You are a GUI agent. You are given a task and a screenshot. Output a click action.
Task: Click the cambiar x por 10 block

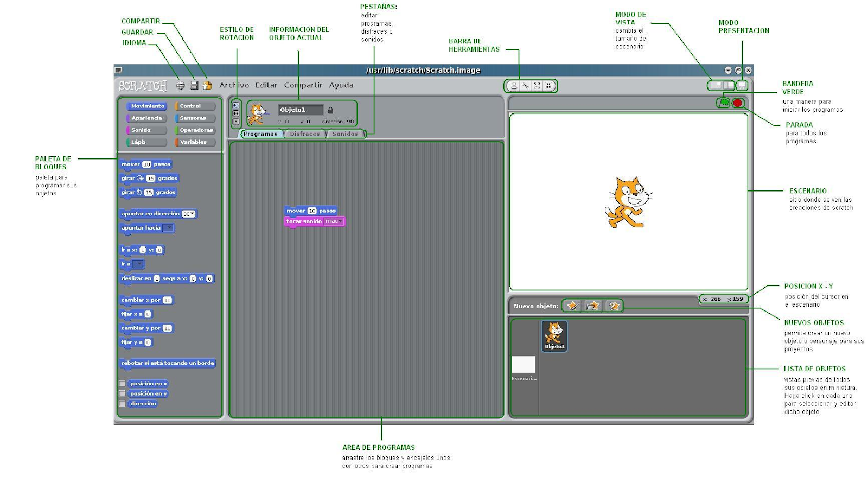[146, 300]
